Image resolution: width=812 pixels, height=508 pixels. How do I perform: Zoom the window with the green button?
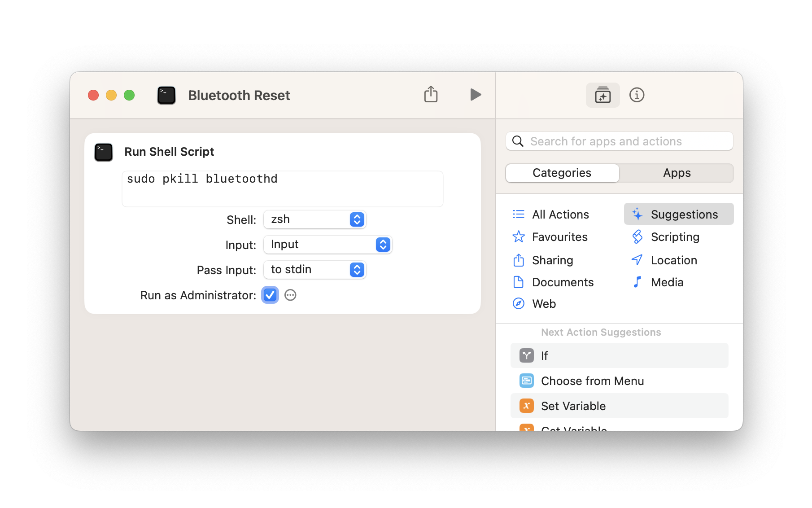[x=129, y=95]
